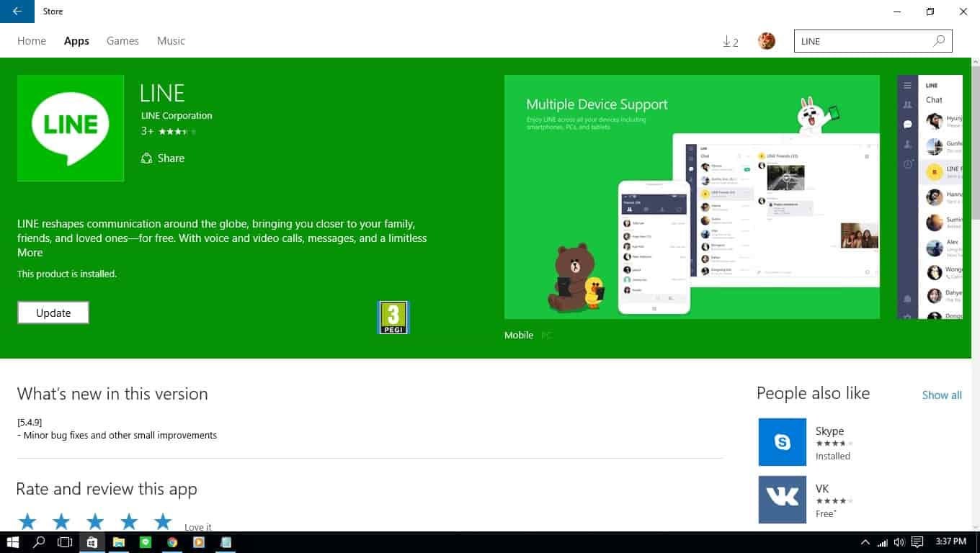
Task: Click the 3:37 PM clock
Action: [x=950, y=541]
